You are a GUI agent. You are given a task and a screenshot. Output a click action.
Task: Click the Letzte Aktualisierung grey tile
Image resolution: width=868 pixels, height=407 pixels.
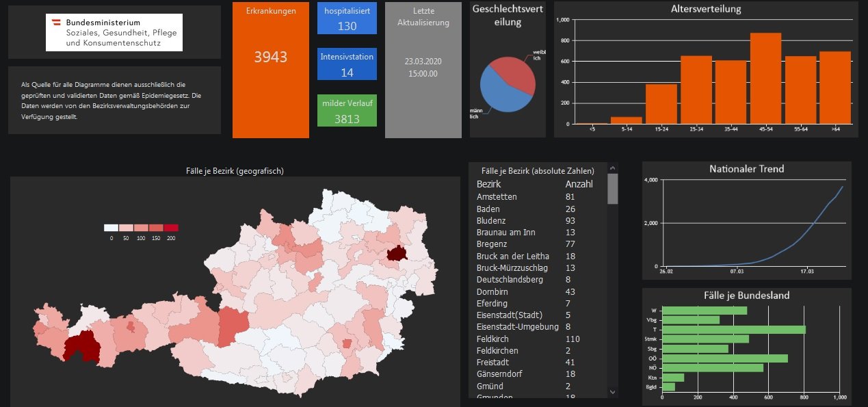click(x=423, y=70)
